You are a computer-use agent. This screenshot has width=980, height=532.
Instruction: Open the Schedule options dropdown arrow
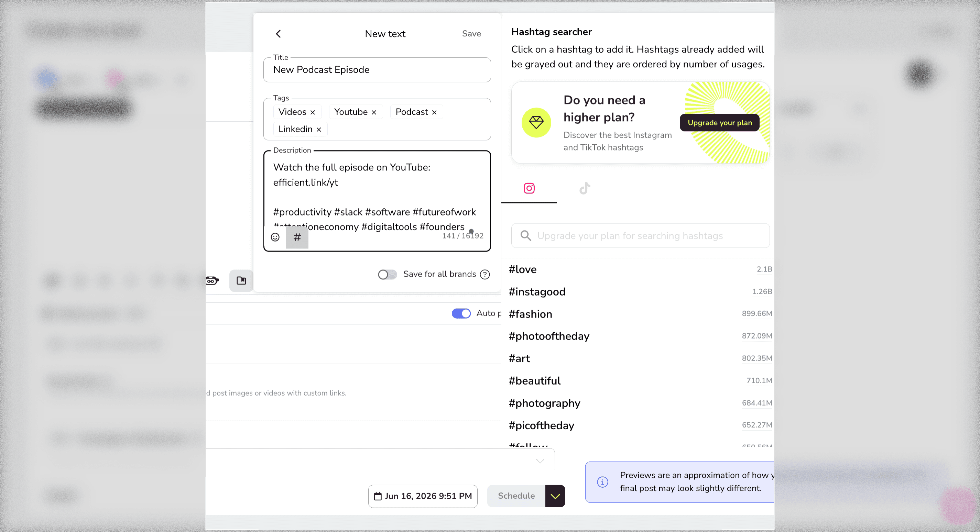pos(555,496)
